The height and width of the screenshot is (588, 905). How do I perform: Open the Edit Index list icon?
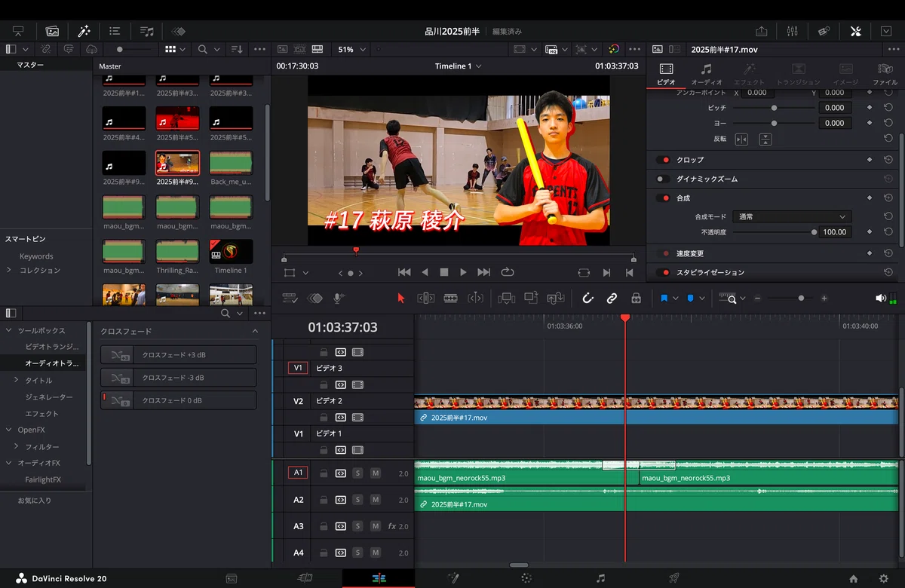(x=115, y=31)
